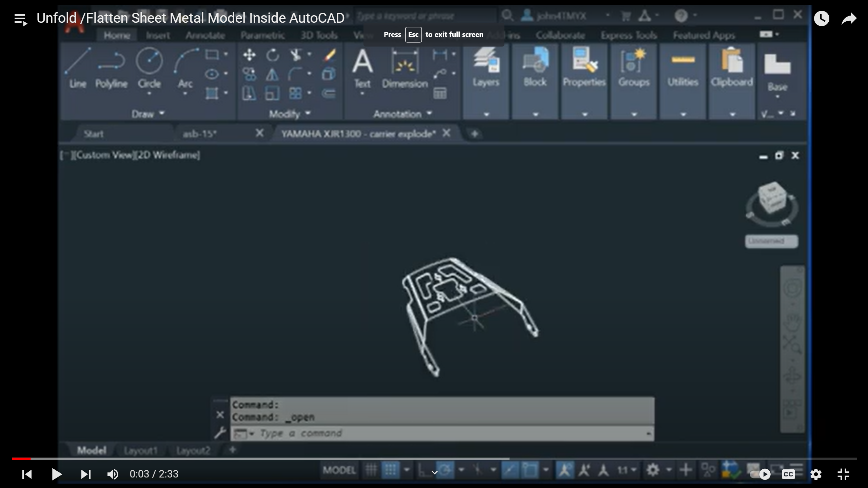Open the YAMAHA XJR1300 drawing tab
The height and width of the screenshot is (488, 868).
tap(358, 134)
